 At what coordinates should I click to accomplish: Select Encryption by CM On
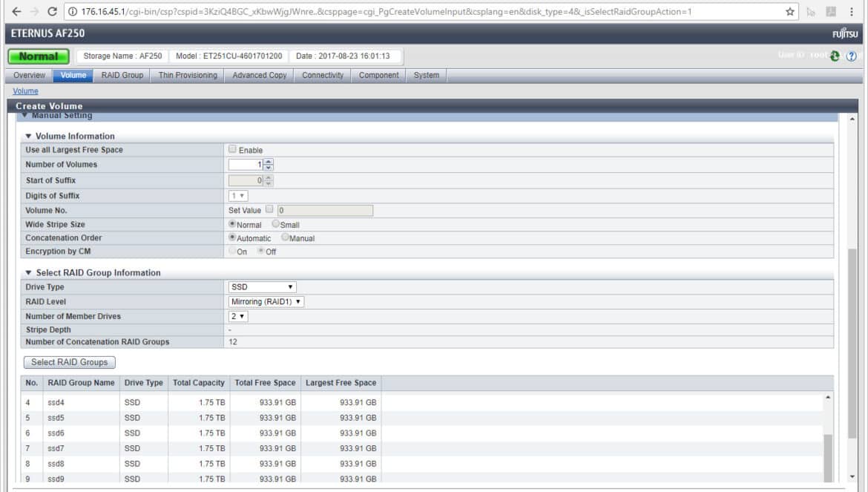point(232,251)
